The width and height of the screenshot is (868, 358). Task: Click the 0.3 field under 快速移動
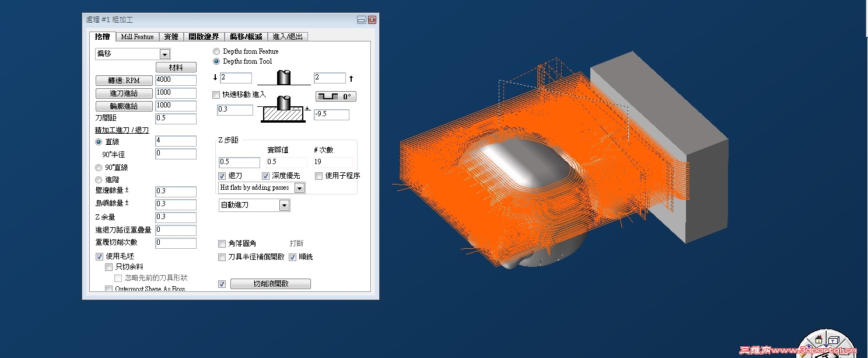[x=235, y=110]
